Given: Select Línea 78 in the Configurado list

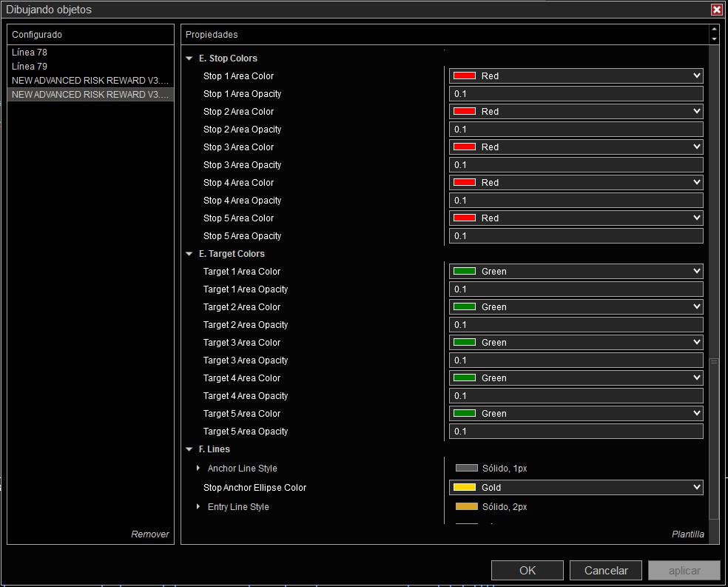Looking at the screenshot, I should (x=30, y=53).
